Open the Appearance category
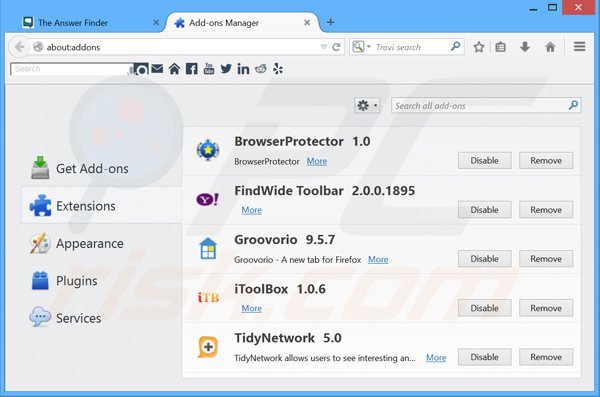Screen dimensions: 600x397 click(x=101, y=243)
